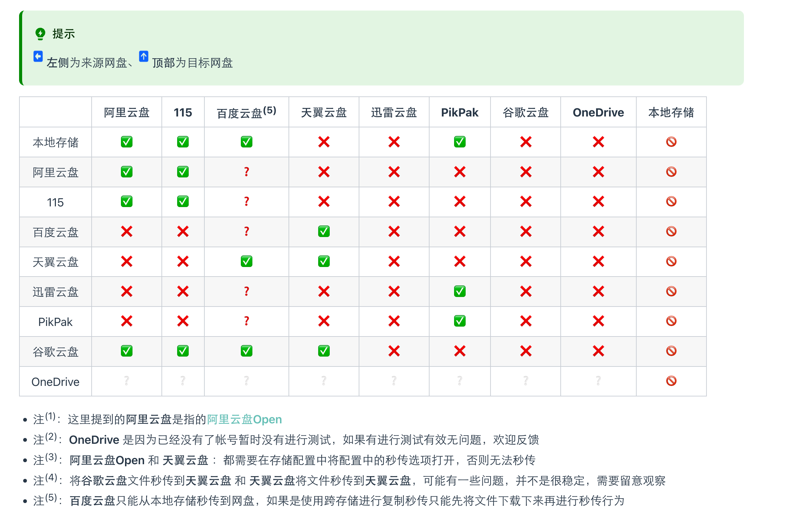
Task: Click green check for 谷歌云盘 row, 天翼云盘 column
Action: click(324, 351)
